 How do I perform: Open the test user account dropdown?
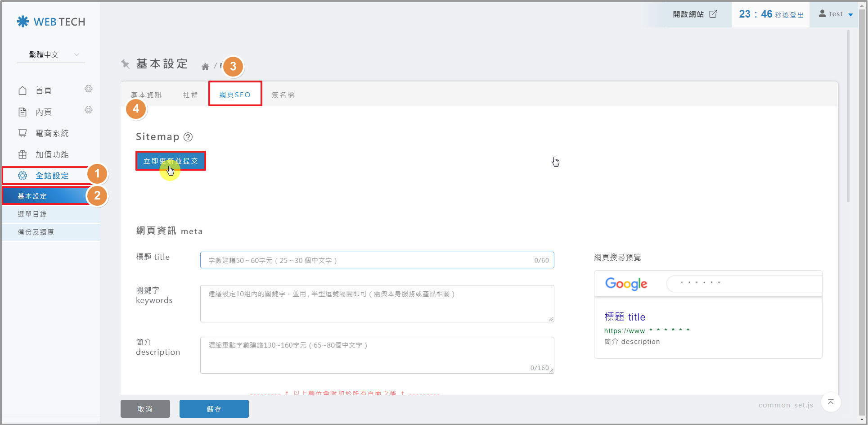point(836,14)
